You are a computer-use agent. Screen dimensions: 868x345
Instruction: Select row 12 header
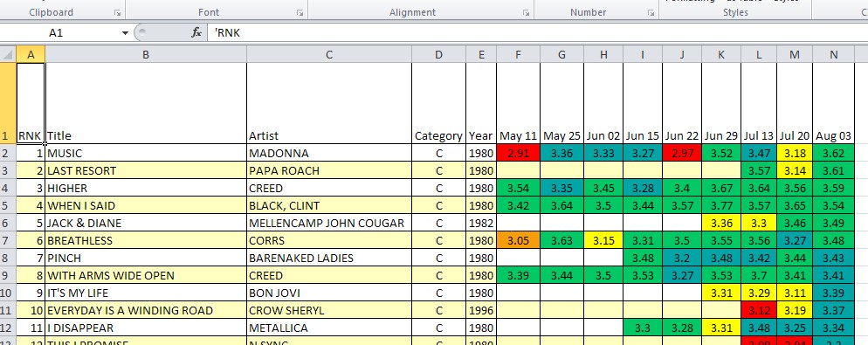(x=8, y=328)
